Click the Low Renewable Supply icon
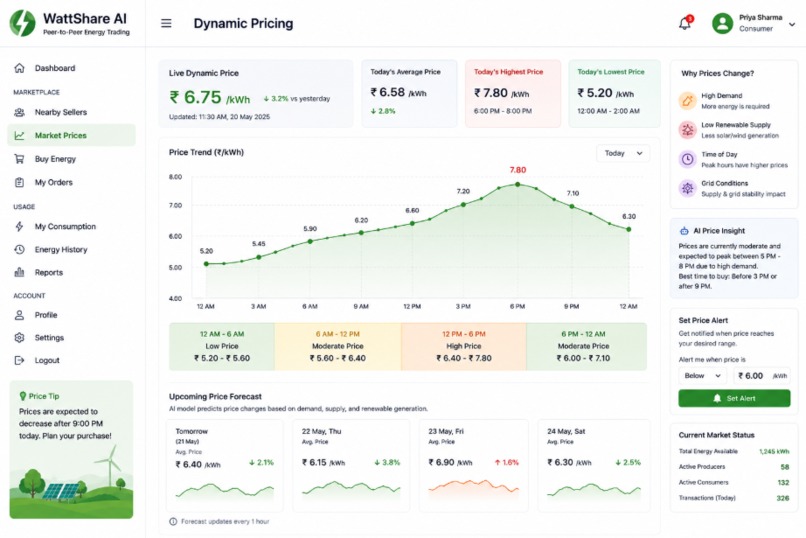806x538 pixels. click(x=687, y=130)
